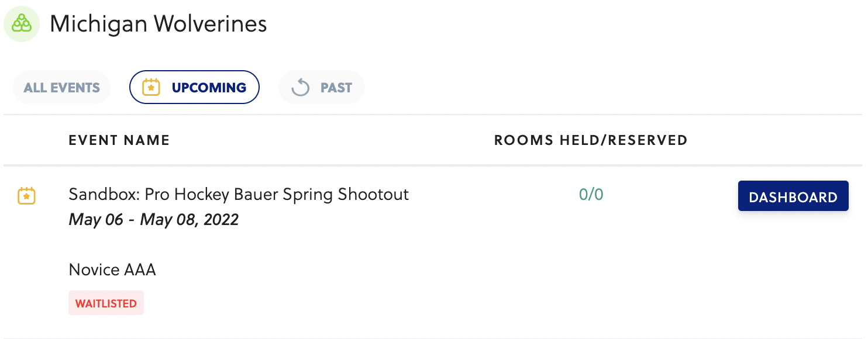
Task: Select the UPCOMING tab label
Action: click(209, 88)
